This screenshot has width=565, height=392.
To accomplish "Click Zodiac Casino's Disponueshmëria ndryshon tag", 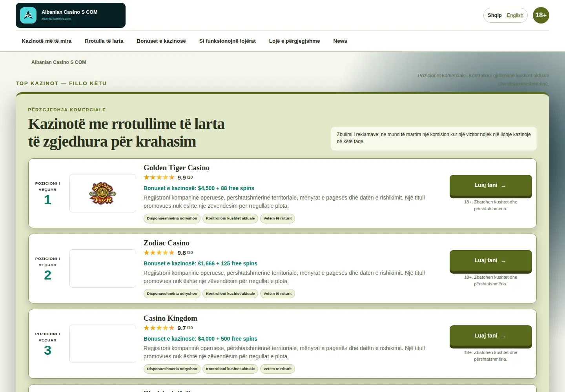I will point(172,294).
